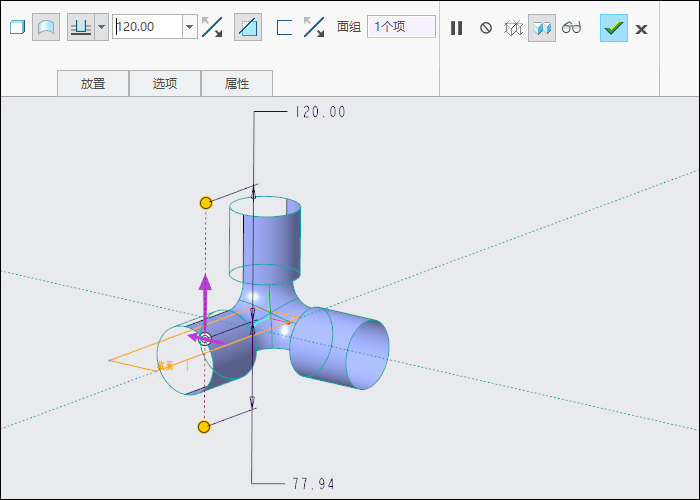Screen dimensions: 700x500
Task: Accept the feature with green checkmark
Action: point(614,28)
